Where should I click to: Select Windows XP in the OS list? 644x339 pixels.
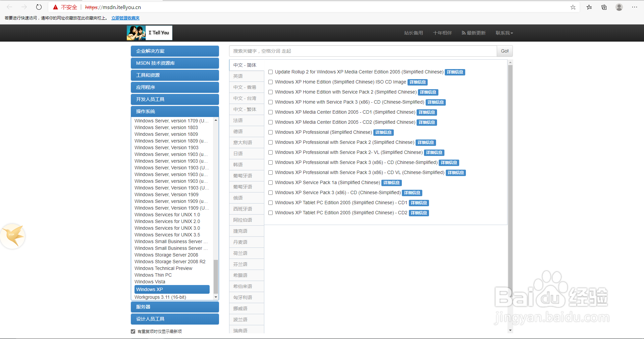click(172, 289)
